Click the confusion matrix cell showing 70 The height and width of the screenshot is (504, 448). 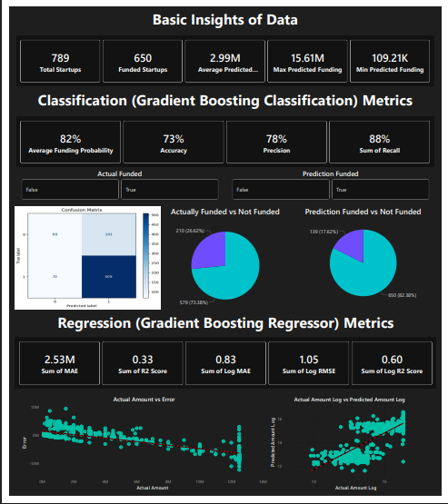[55, 277]
